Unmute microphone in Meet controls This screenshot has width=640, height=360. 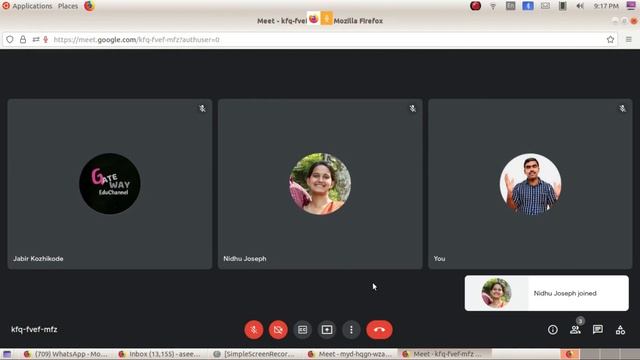(x=253, y=329)
